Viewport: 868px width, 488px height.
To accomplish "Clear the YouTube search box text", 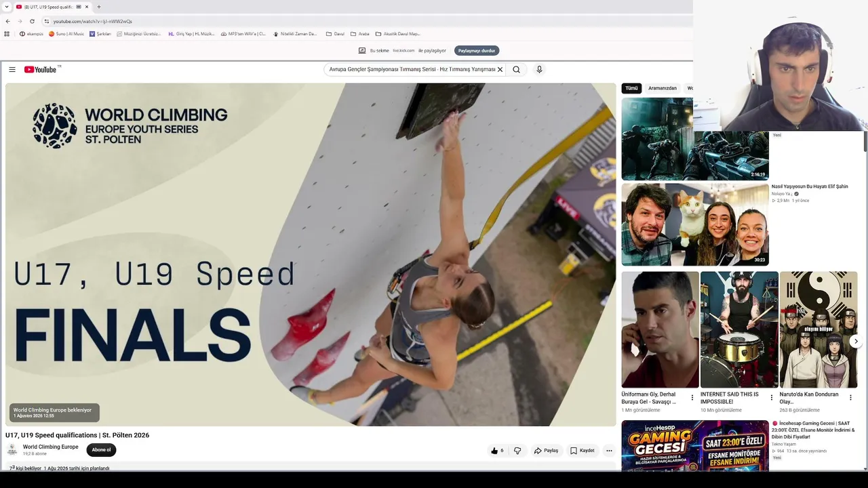I will (500, 69).
